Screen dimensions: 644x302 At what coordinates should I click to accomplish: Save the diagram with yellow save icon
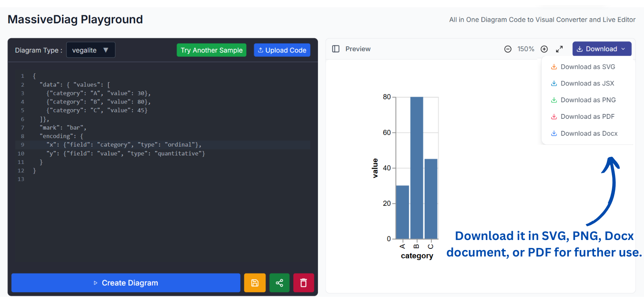pos(255,283)
